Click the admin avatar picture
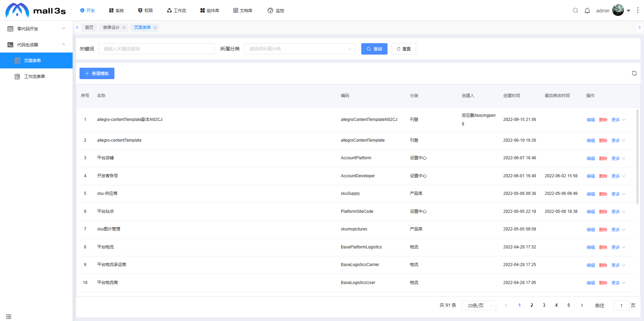The width and height of the screenshot is (644, 321). tap(618, 10)
